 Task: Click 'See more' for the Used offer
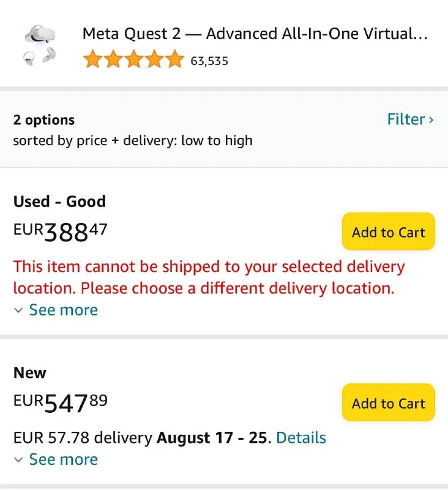pos(64,310)
